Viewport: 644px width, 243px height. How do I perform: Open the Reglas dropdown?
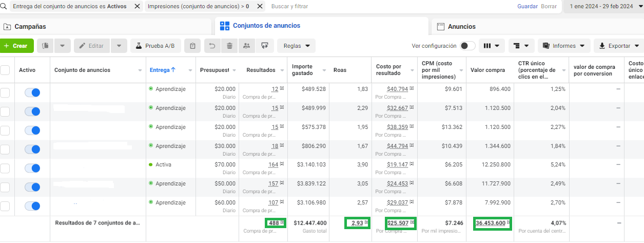(x=297, y=46)
